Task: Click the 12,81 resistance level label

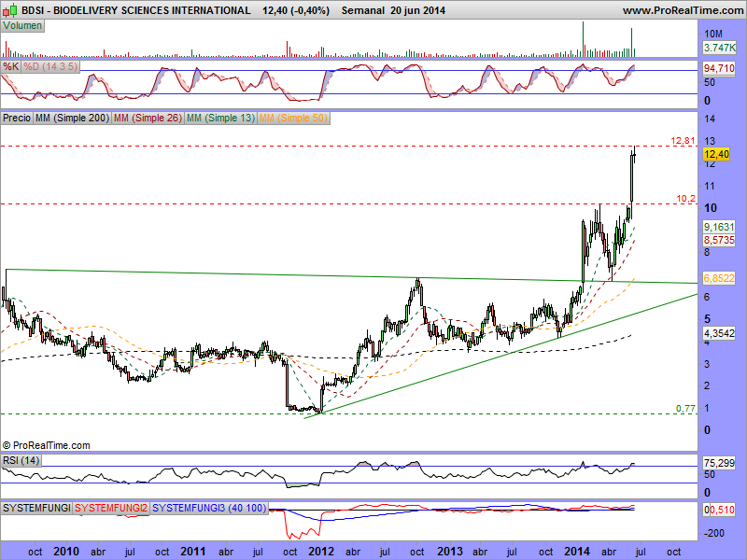Action: pyautogui.click(x=684, y=141)
